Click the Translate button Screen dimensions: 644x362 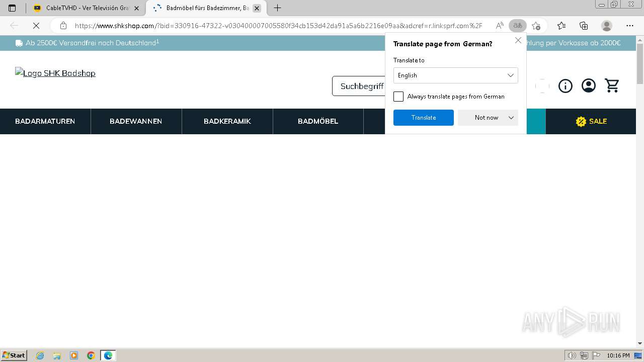(424, 118)
